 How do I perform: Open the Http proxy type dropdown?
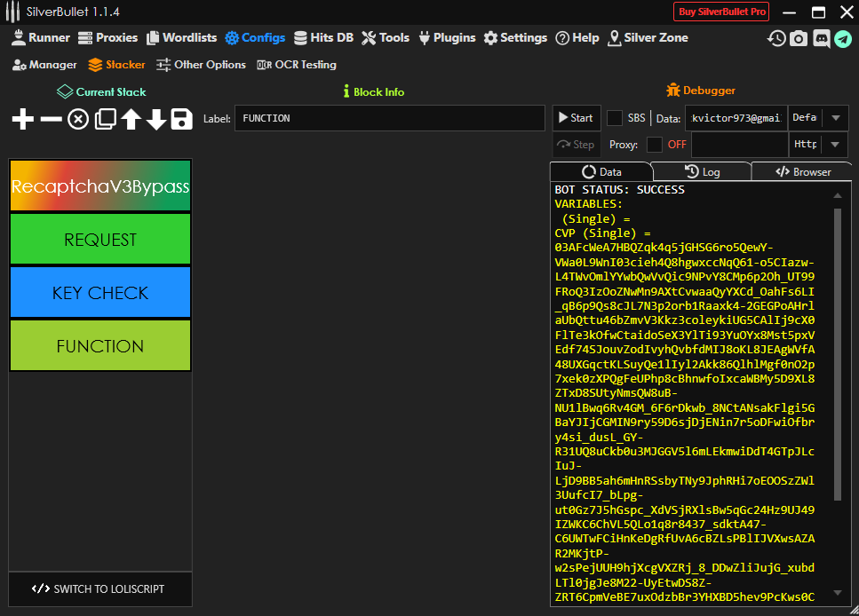(x=835, y=145)
